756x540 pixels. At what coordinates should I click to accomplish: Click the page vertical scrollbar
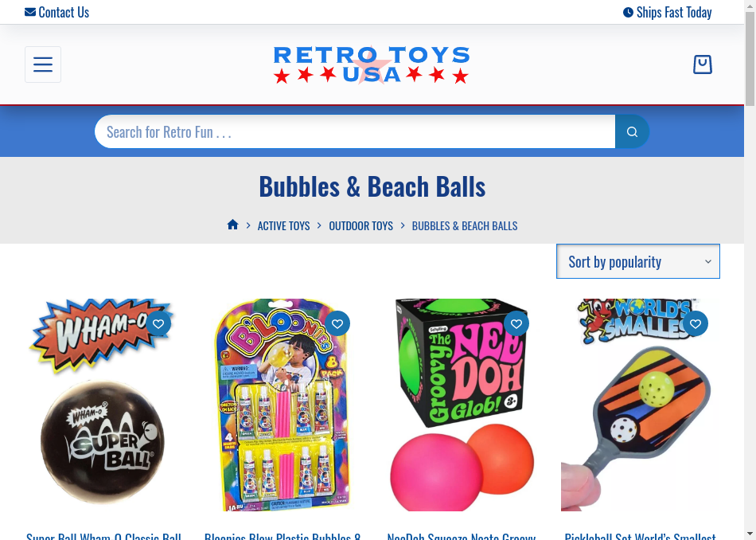pos(750,270)
